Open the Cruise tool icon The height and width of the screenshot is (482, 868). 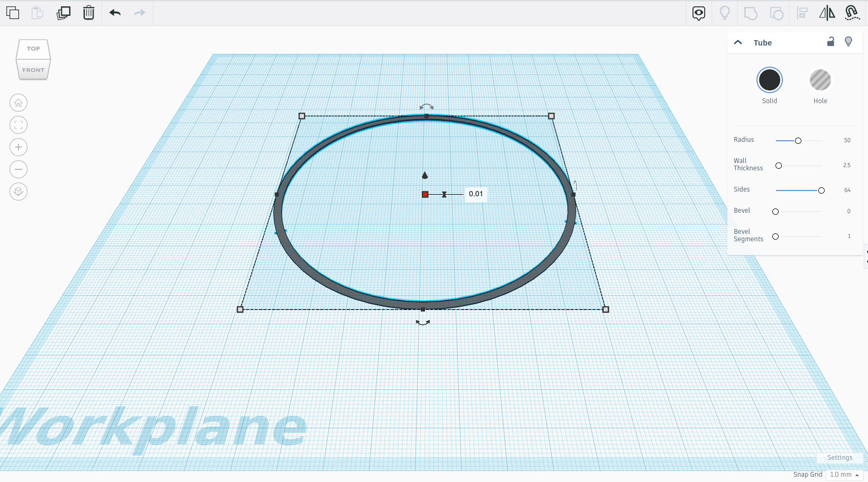(852, 13)
